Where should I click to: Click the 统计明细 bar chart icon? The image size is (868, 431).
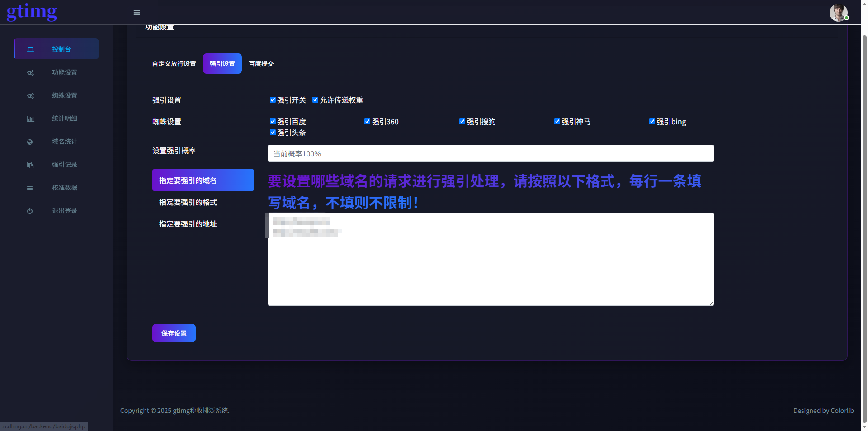click(30, 118)
